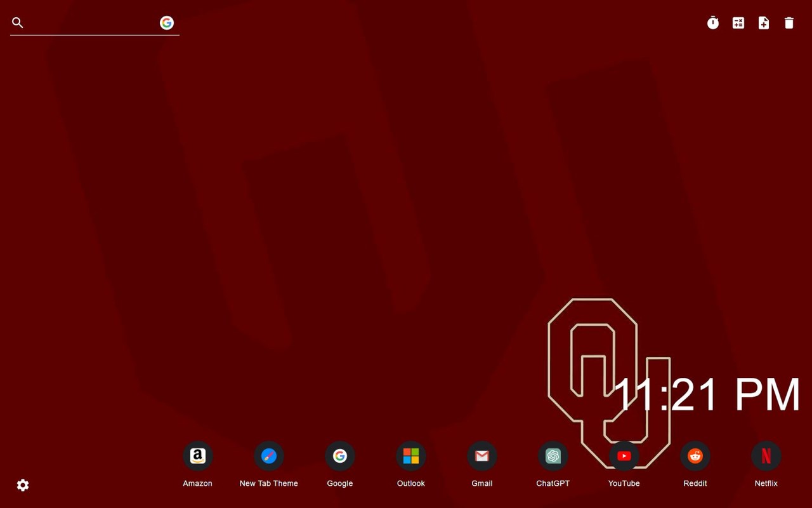Click the YouTube label text
Viewport: 812px width, 508px height.
[x=624, y=483]
